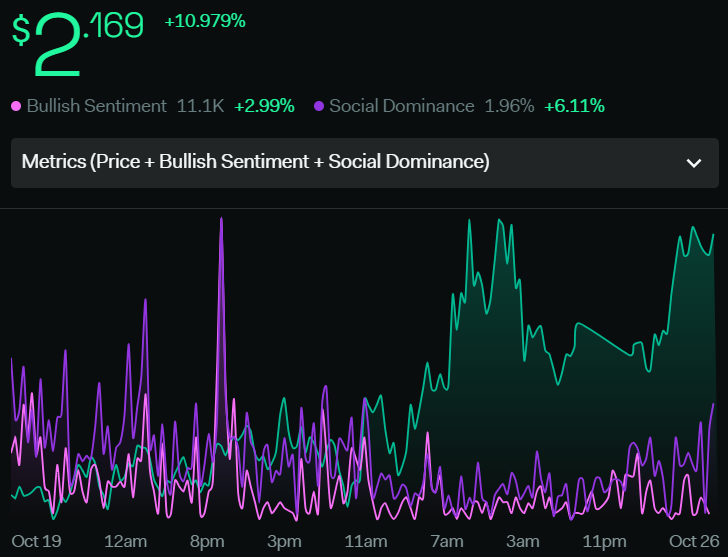Click the 1.96% dominance value
Viewport: 728px width, 557px height.
[x=509, y=106]
